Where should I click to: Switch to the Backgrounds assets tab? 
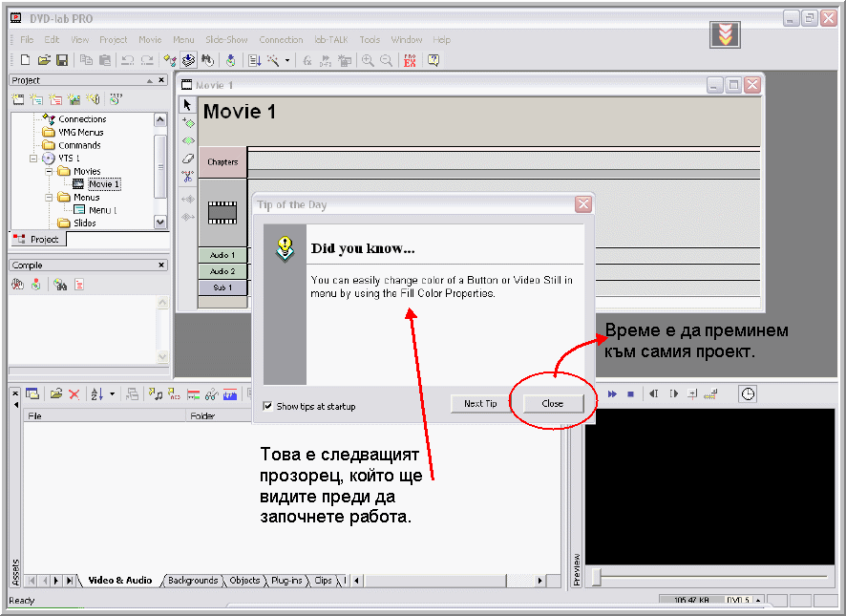point(193,581)
